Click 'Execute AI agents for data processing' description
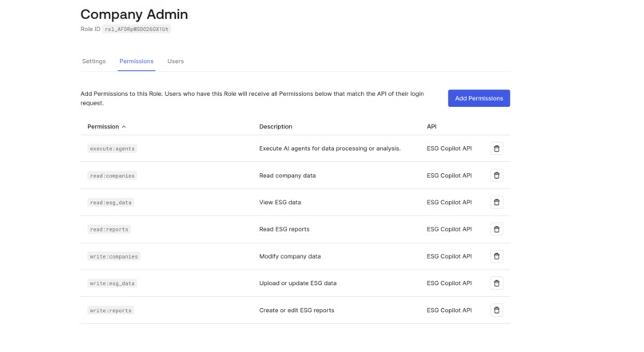The image size is (644, 352). point(330,148)
